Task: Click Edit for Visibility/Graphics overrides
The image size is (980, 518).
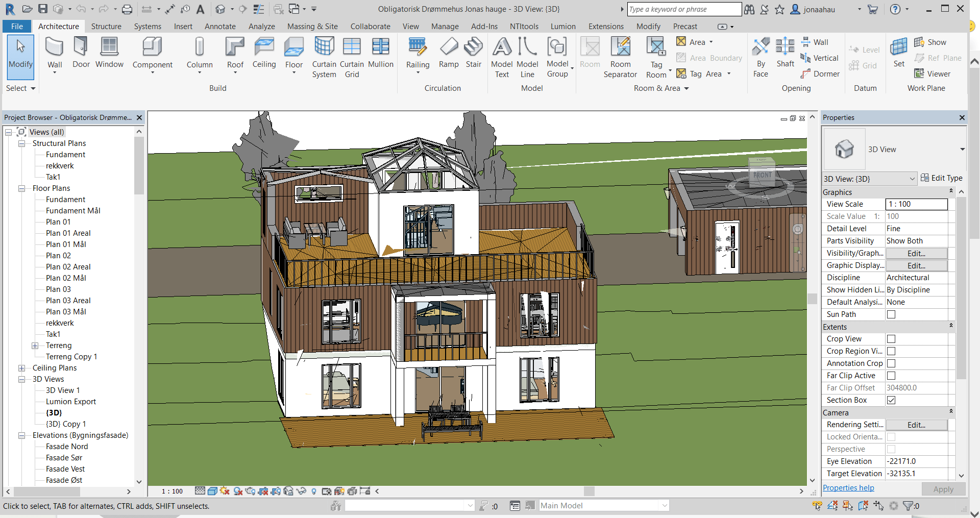Action: coord(916,253)
